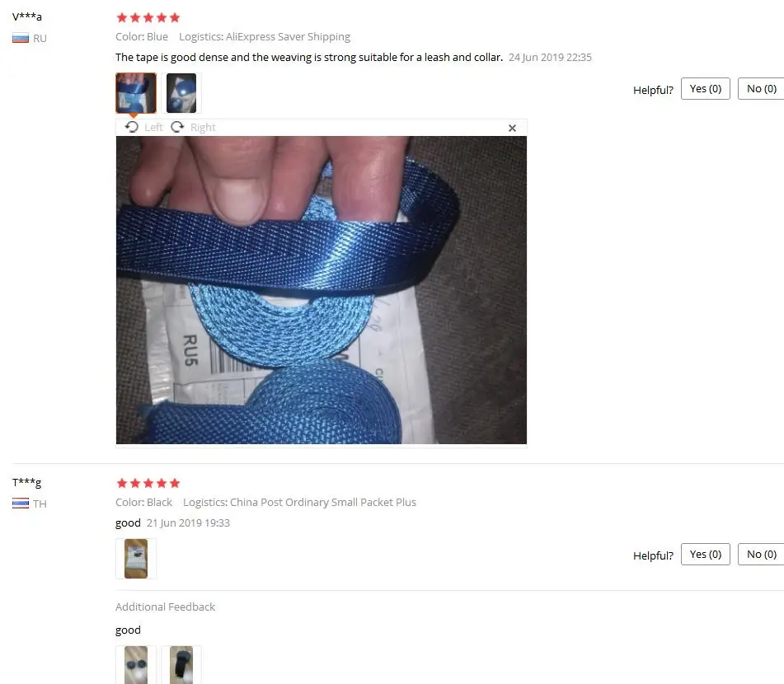Click the Russian flag icon
Screen dimensions: 784x684
pos(21,38)
